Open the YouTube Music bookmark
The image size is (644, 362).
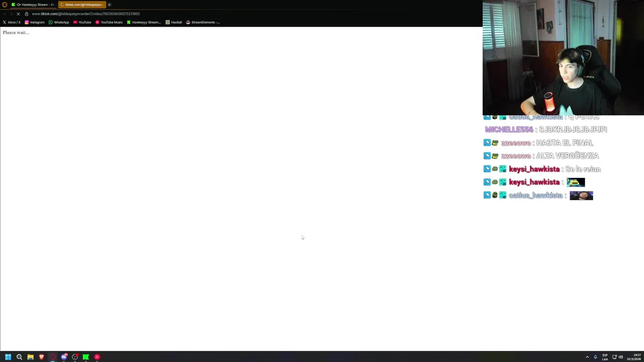[109, 22]
